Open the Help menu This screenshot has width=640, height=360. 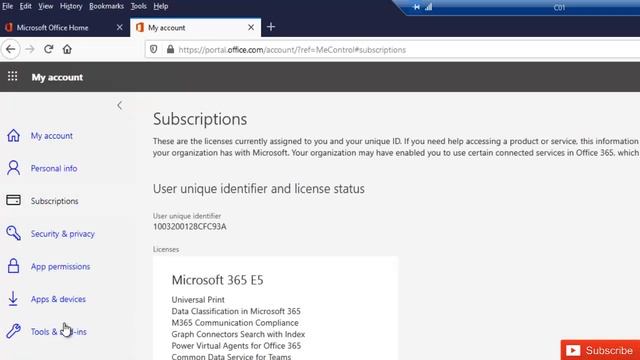point(161,6)
